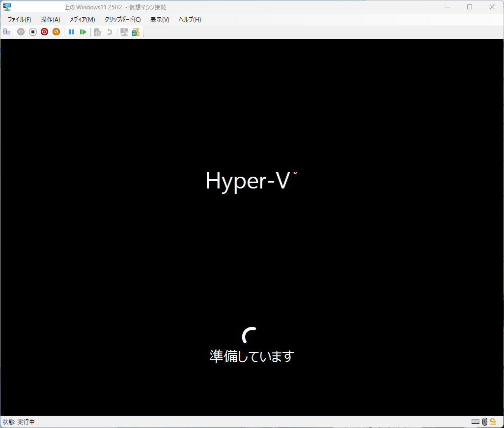
Task: Close the virtual machine connection window
Action: coord(492,7)
